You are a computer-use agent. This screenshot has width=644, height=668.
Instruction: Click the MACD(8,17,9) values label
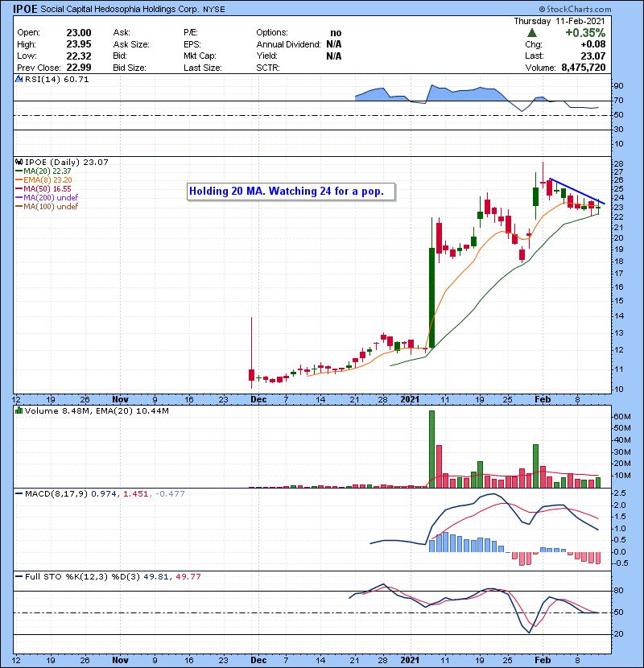105,494
